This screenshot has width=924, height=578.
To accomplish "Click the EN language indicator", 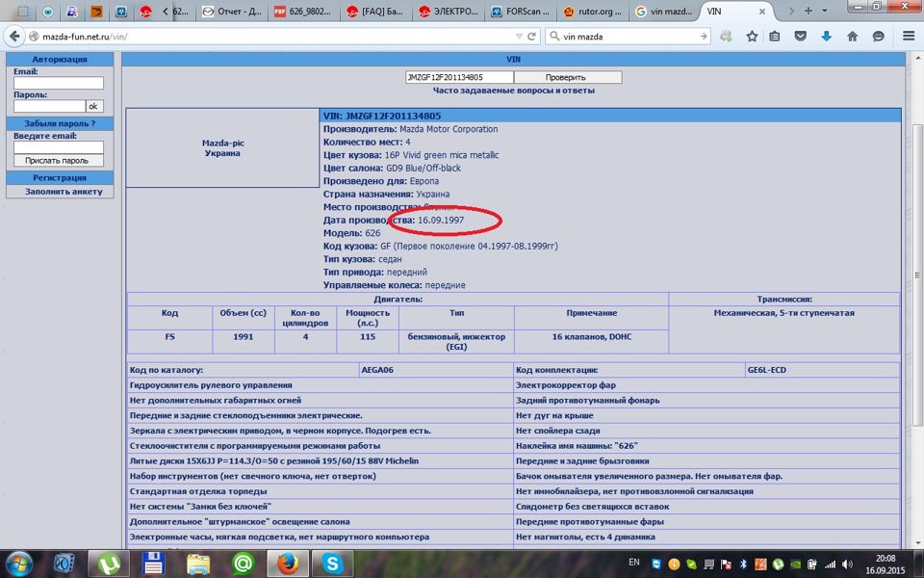I will [634, 562].
